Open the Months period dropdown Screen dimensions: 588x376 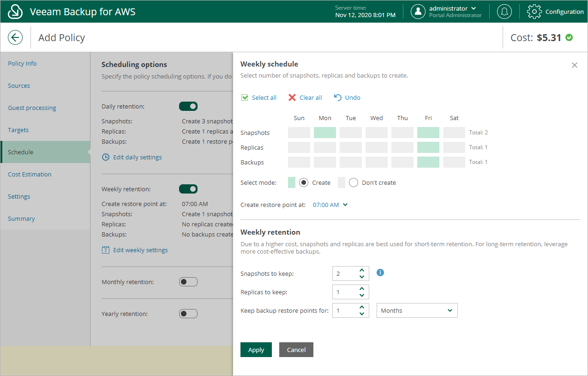tap(417, 310)
